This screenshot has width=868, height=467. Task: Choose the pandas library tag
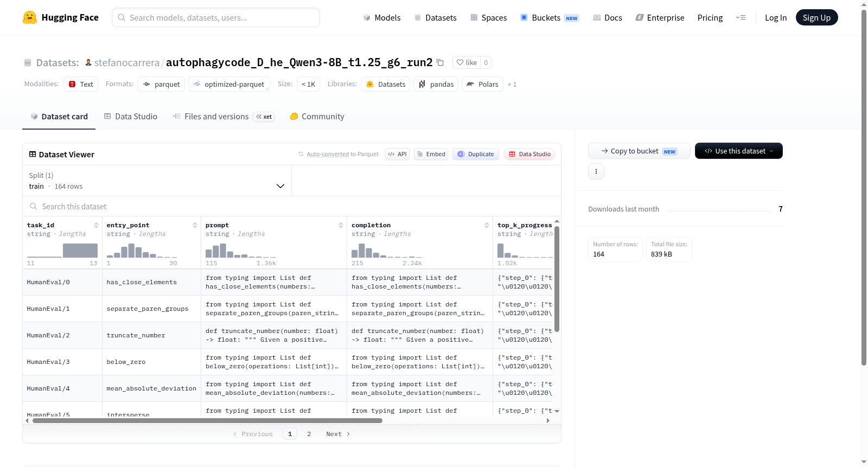pos(436,84)
